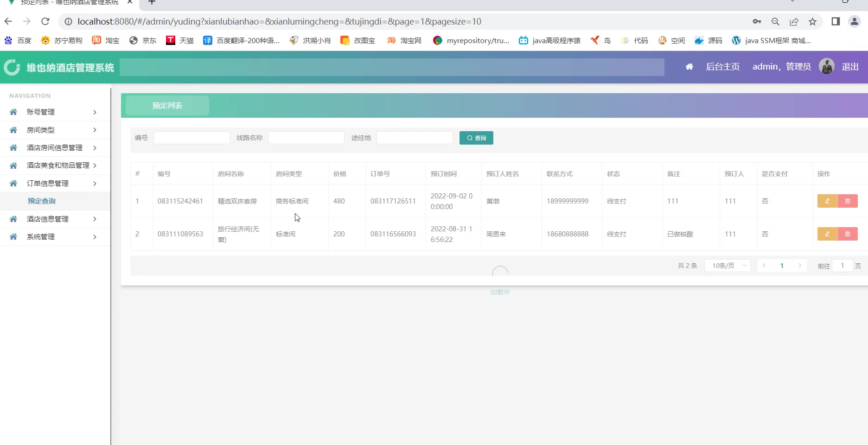
Task: Click the home icon beside 后台主页
Action: point(689,67)
